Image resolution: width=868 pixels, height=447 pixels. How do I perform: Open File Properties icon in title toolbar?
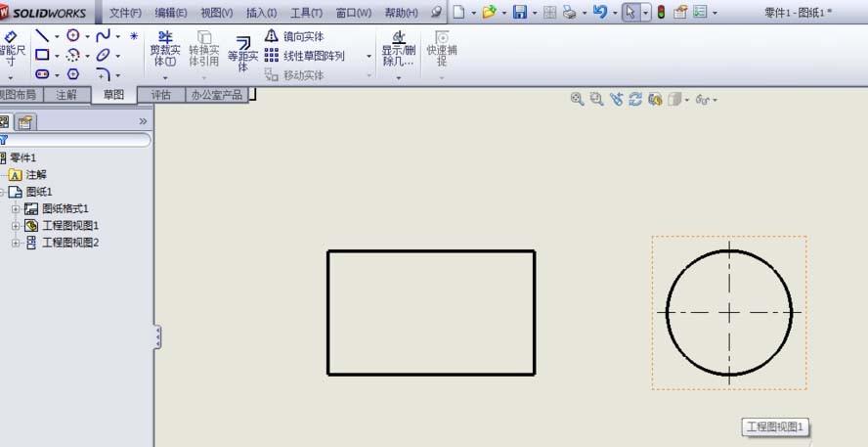pyautogui.click(x=679, y=12)
